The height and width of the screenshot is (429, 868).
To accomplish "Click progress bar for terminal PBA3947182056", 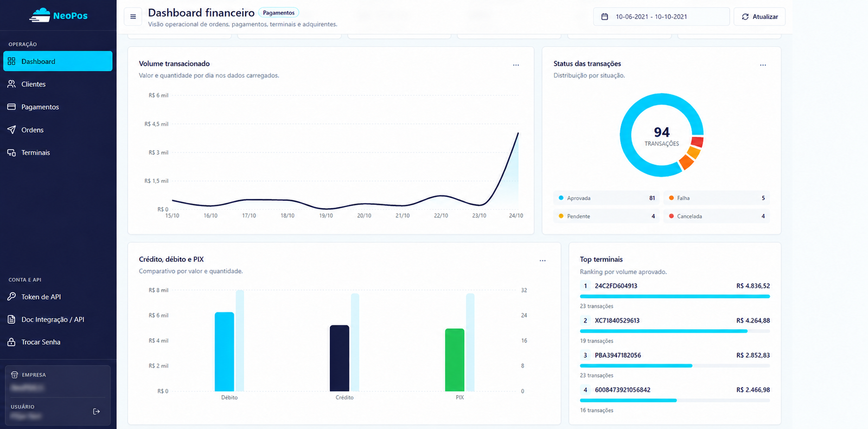I will 675,366.
